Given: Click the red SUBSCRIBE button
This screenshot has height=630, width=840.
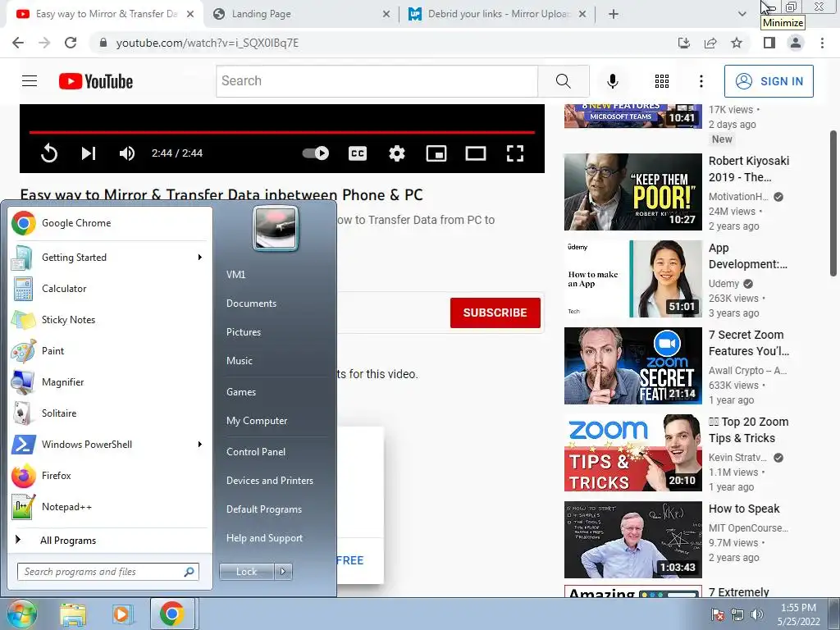Looking at the screenshot, I should coord(495,313).
